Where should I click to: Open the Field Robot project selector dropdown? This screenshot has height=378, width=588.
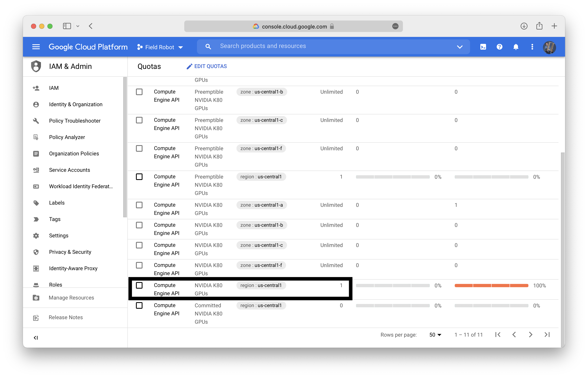(160, 47)
